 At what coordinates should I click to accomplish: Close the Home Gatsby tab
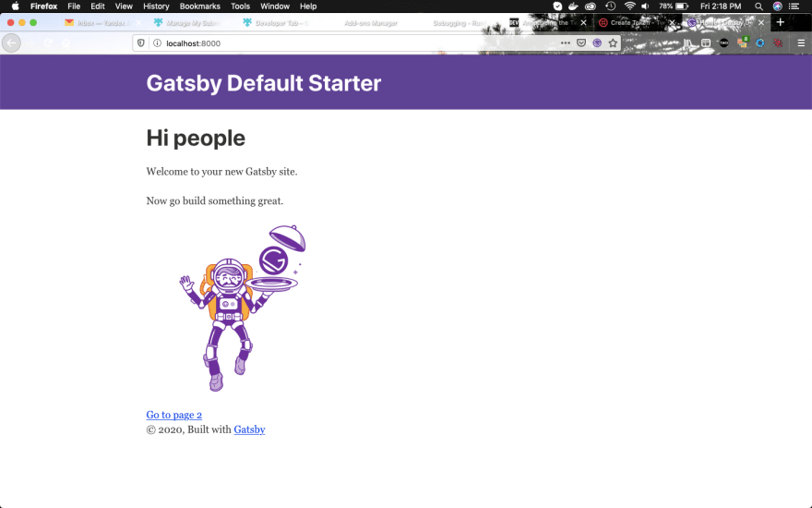click(761, 23)
